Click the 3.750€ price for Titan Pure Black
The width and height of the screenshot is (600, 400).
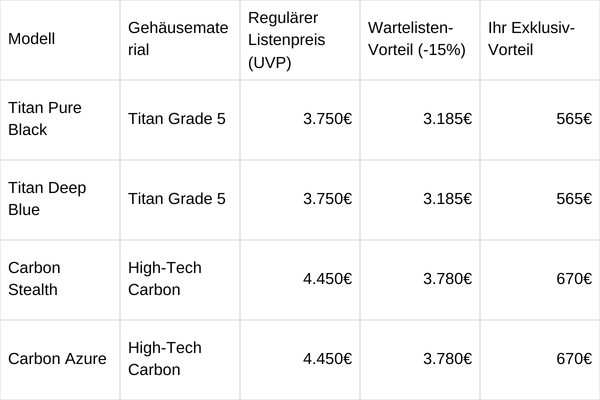(327, 119)
